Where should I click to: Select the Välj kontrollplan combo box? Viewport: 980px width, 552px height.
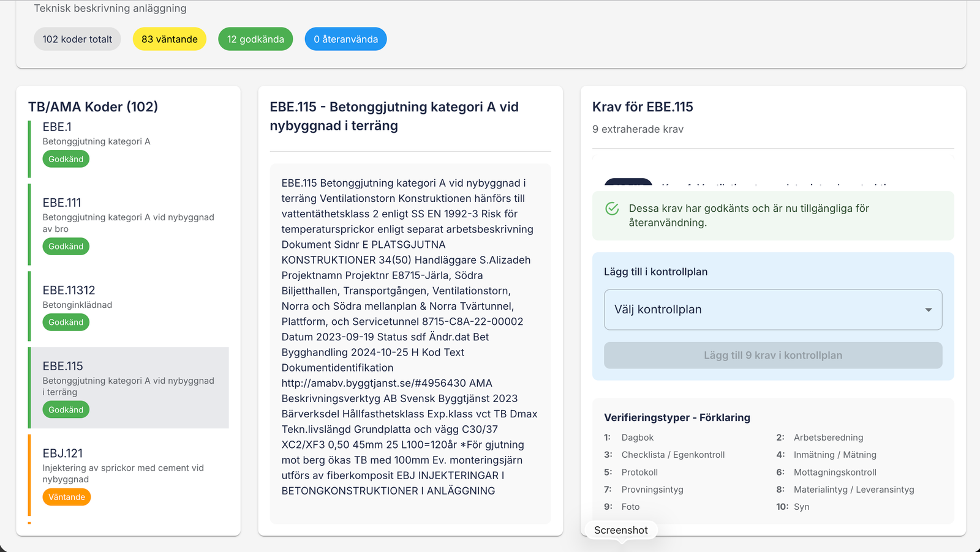773,310
